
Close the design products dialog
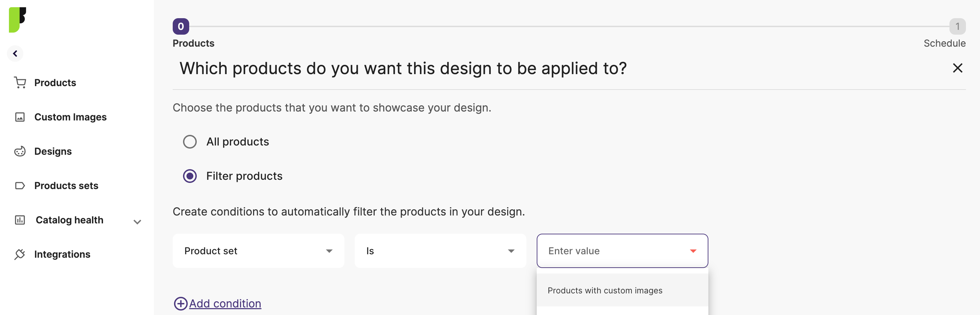pos(957,68)
